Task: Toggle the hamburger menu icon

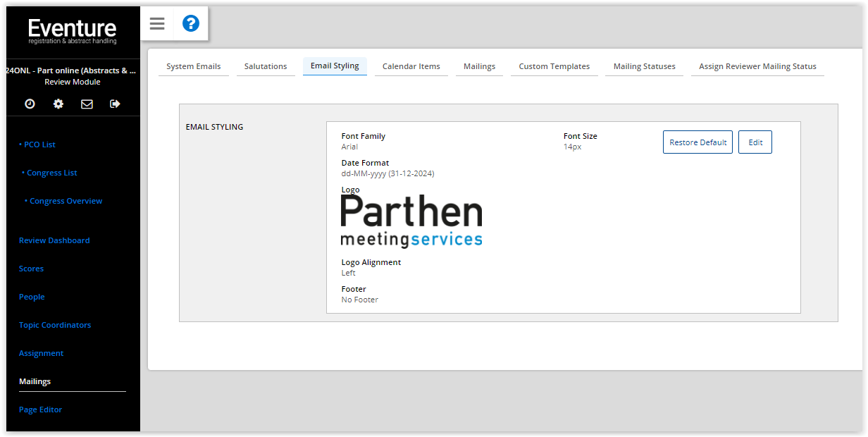Action: tap(157, 24)
